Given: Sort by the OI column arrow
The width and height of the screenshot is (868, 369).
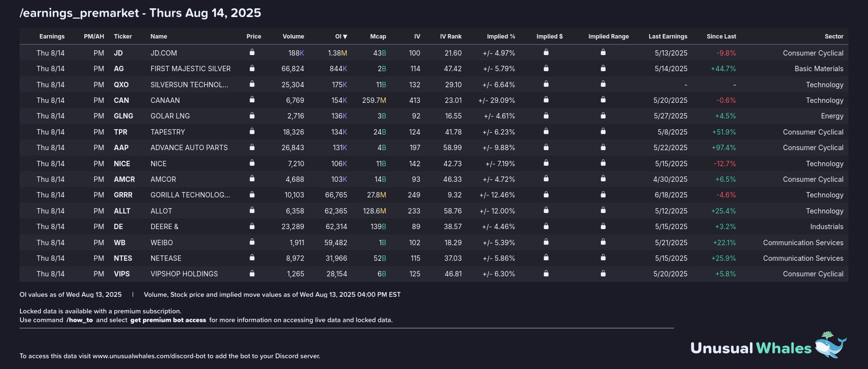Looking at the screenshot, I should (345, 37).
